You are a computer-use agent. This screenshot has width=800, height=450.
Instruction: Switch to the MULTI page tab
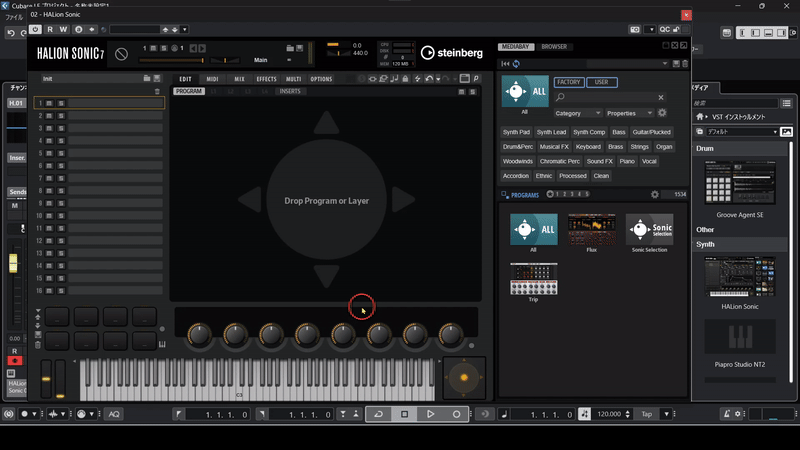[x=293, y=79]
